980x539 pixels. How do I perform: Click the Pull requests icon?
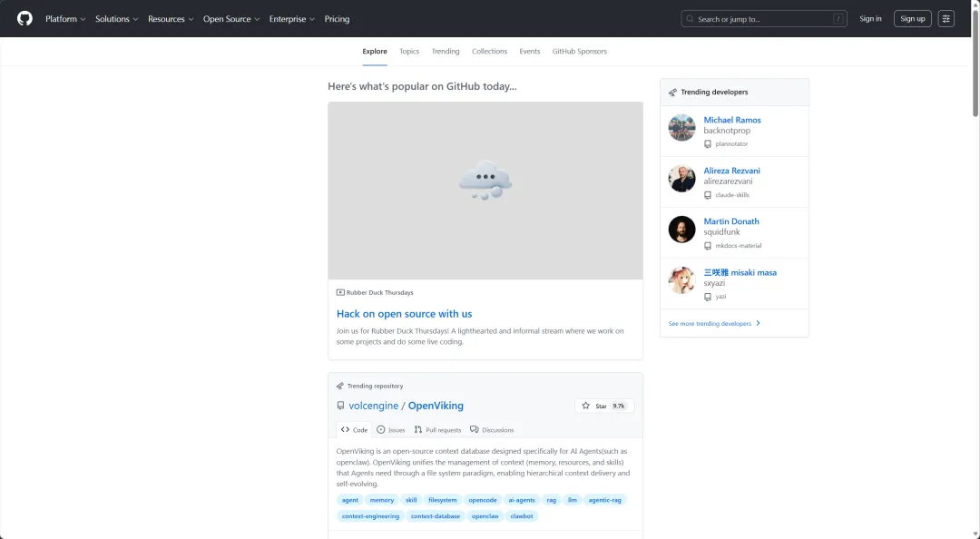point(418,429)
